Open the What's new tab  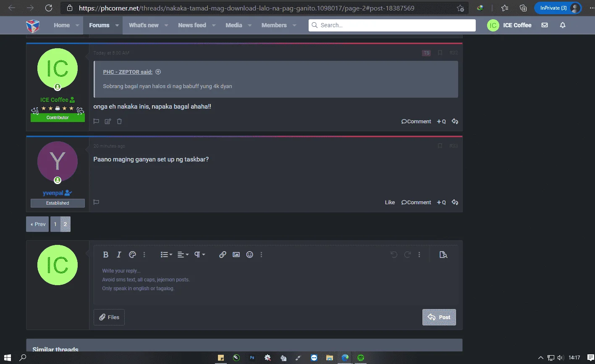tap(144, 25)
